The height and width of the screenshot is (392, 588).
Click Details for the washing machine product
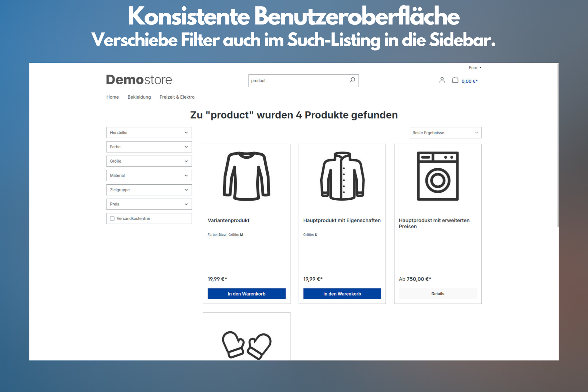[438, 294]
